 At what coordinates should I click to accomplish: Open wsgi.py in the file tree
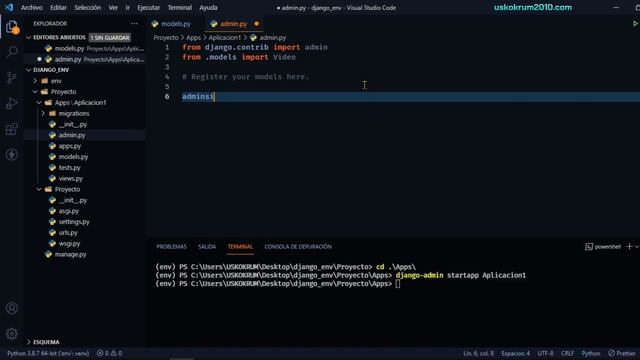pos(69,243)
